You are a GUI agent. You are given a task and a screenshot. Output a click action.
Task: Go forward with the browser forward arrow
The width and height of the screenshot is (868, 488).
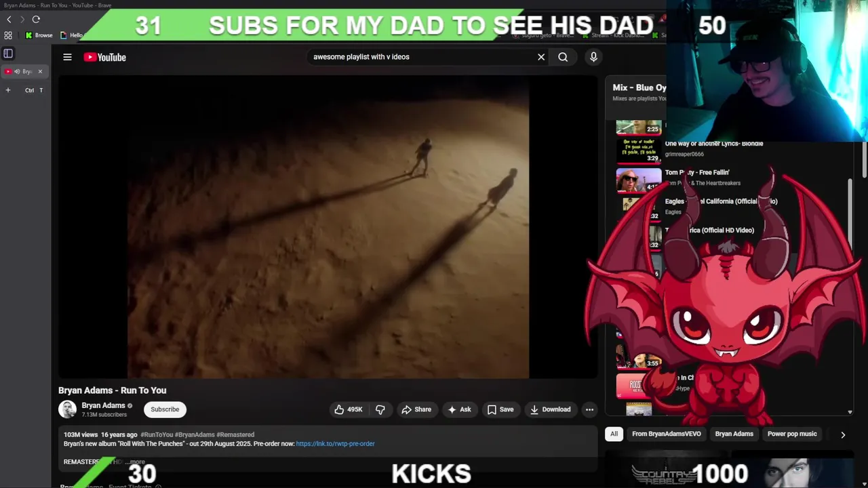[x=22, y=20]
